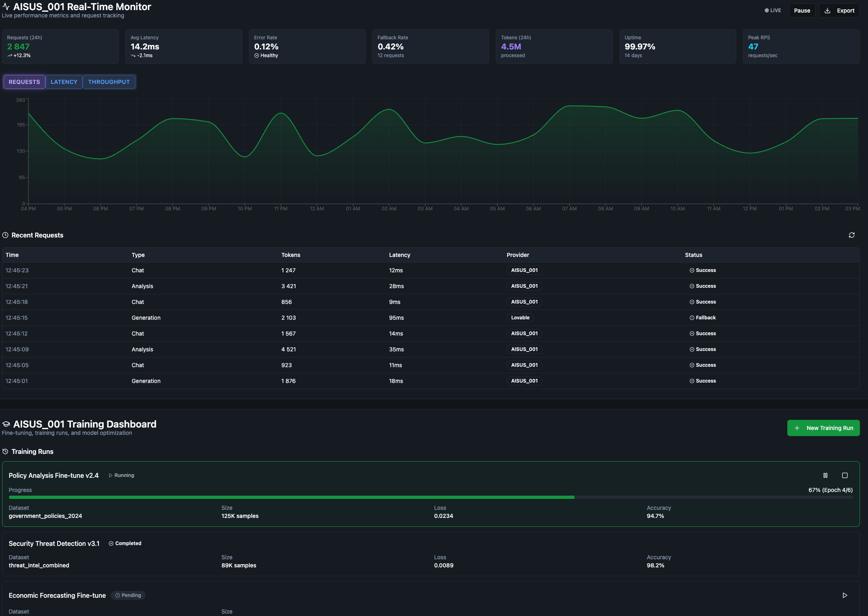Click the refresh icon in Recent Requests
This screenshot has width=868, height=616.
851,235
